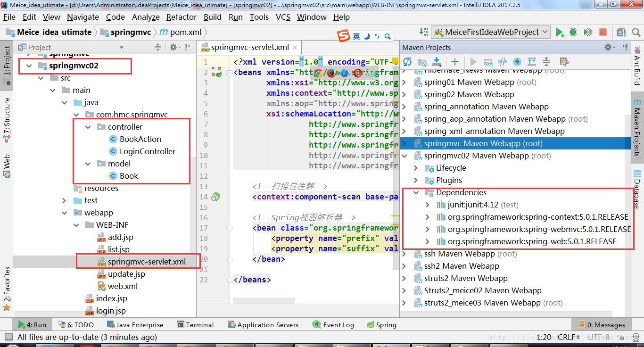Stop the running process red square
The width and height of the screenshot is (644, 347).
pyautogui.click(x=603, y=32)
